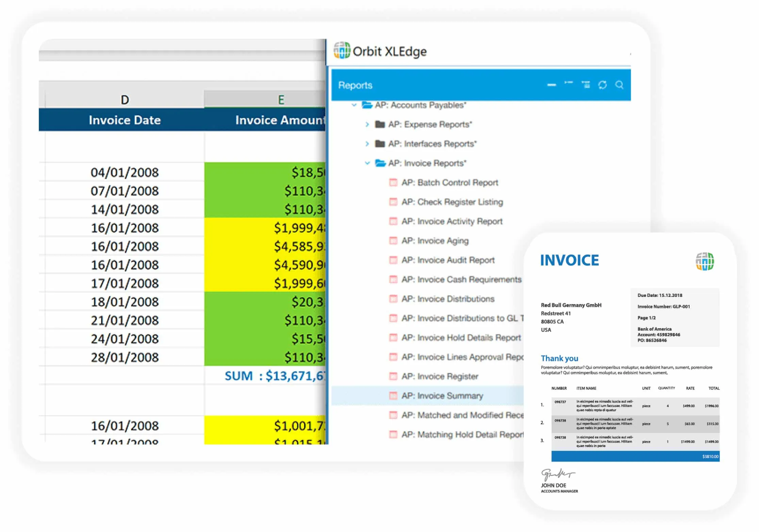Click the report icon next to AP: Invoice Aging
Viewport: 759px width, 532px height.
pos(393,241)
